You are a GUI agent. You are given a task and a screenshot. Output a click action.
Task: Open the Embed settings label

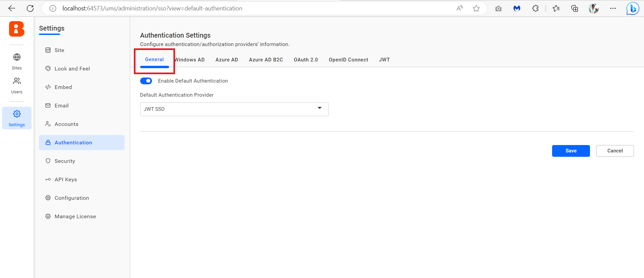(63, 87)
